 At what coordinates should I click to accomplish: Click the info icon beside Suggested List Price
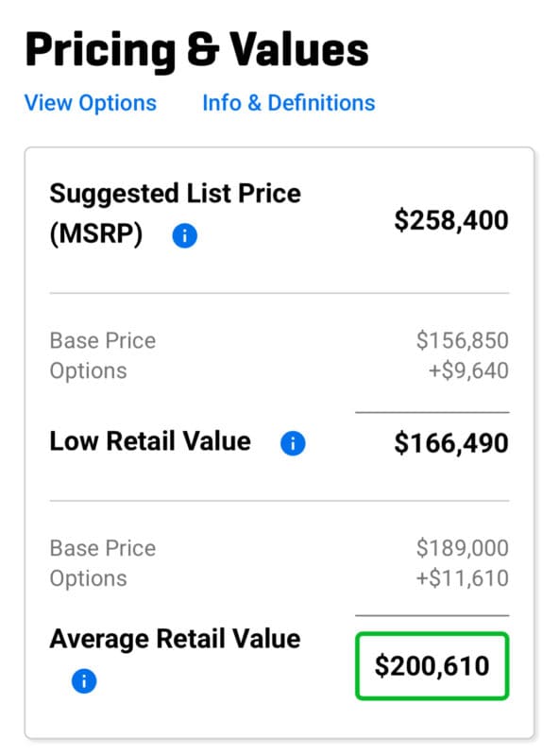click(x=184, y=235)
